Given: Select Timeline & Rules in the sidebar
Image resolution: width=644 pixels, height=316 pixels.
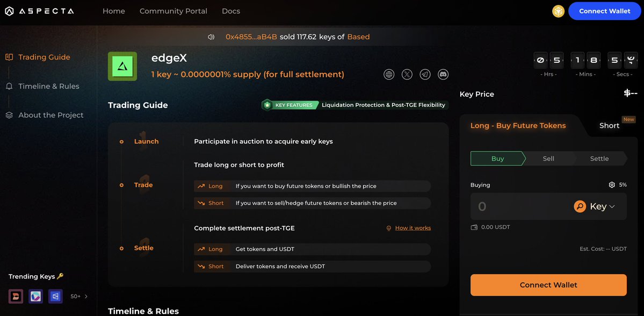Looking at the screenshot, I should click(x=49, y=87).
